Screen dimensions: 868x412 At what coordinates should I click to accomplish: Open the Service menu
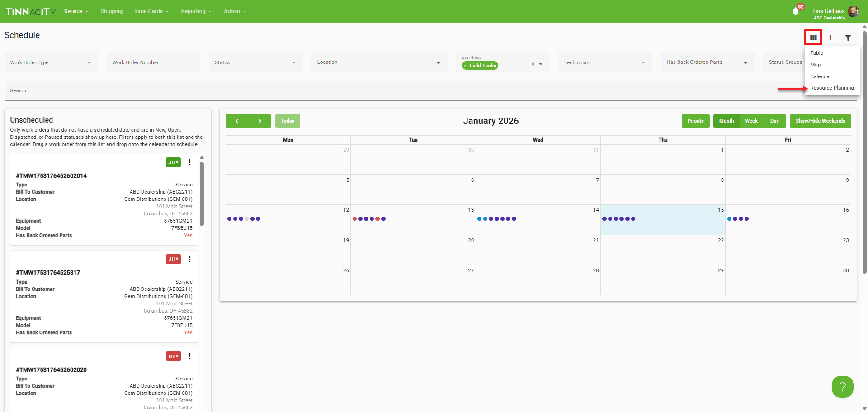point(76,11)
